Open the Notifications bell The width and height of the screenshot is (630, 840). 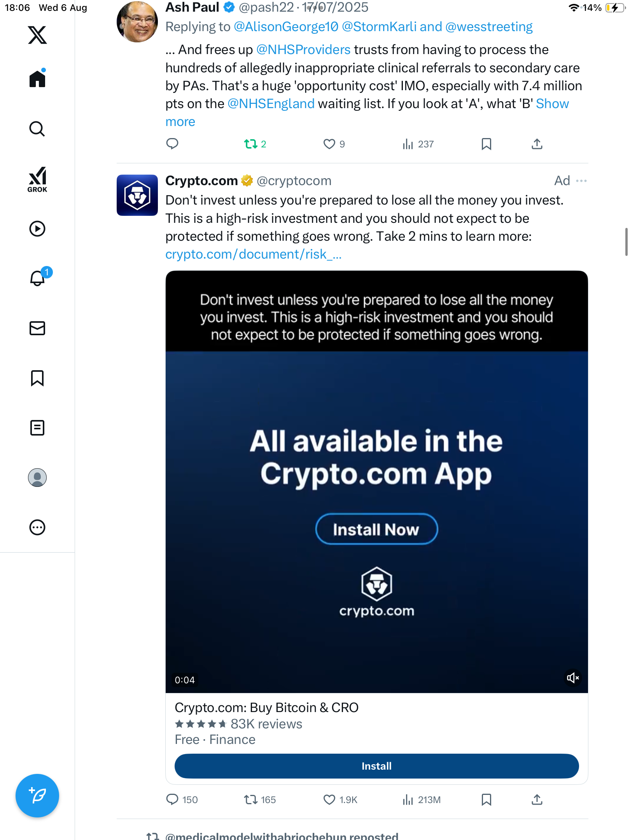38,278
